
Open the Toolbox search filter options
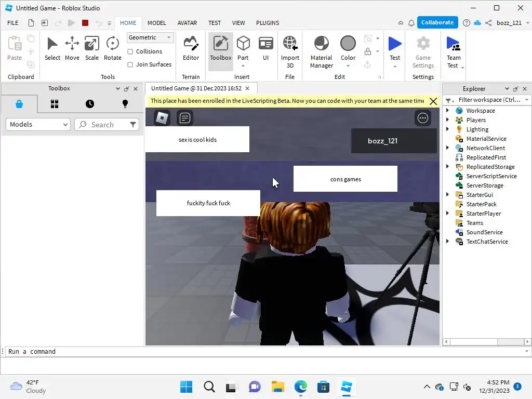click(133, 125)
